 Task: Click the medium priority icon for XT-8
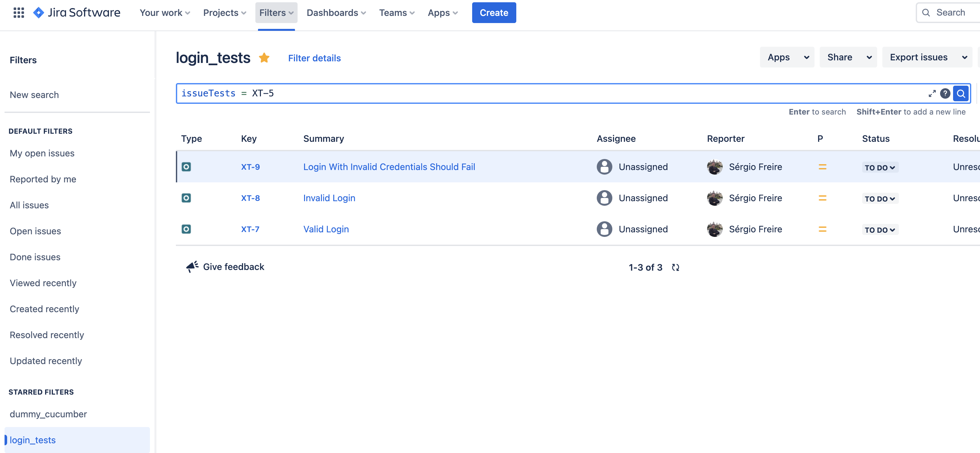(822, 198)
